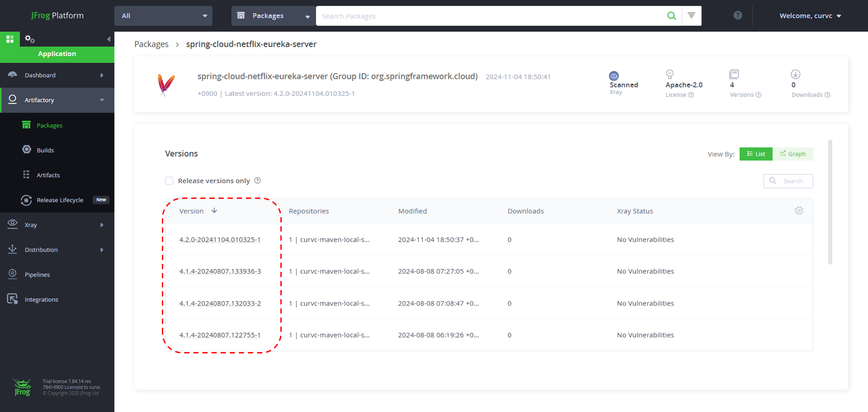Click the search magnifier icon
Viewport: 868px width, 412px height.
pos(671,16)
